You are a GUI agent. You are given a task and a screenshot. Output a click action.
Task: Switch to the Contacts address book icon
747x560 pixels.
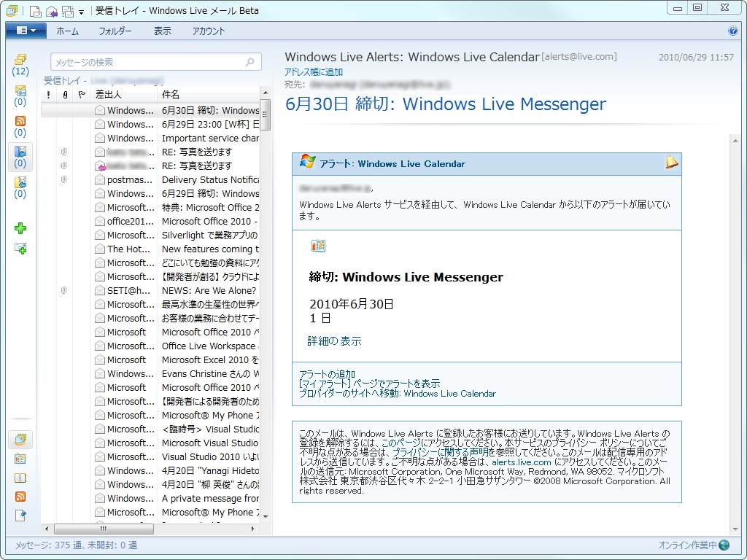point(20,478)
